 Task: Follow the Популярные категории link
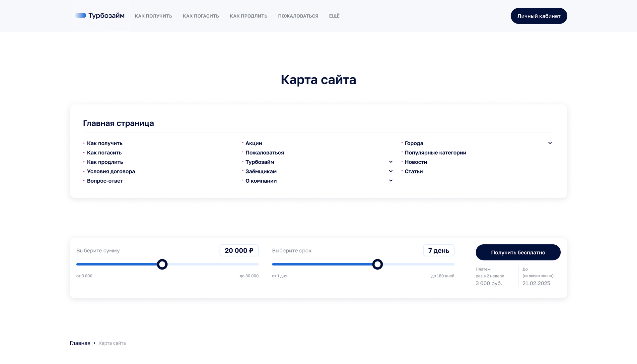[x=435, y=152]
